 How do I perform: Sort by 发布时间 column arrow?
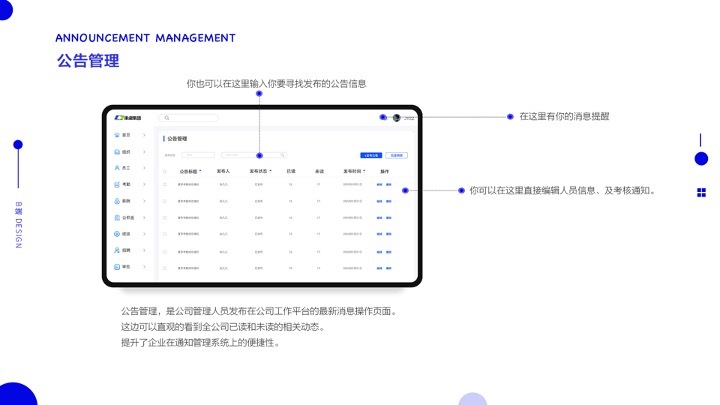coord(364,171)
